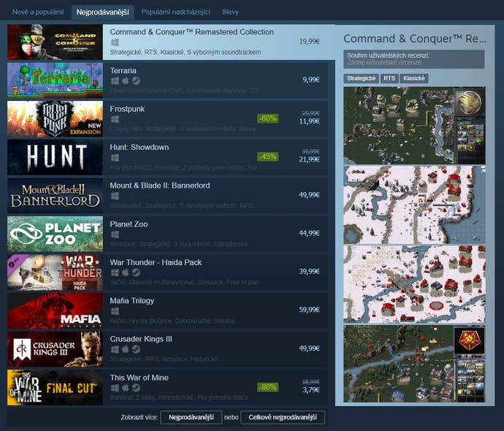This screenshot has width=504, height=431.
Task: View the fourth preview screenshot with Soviet emblem
Action: 414,364
